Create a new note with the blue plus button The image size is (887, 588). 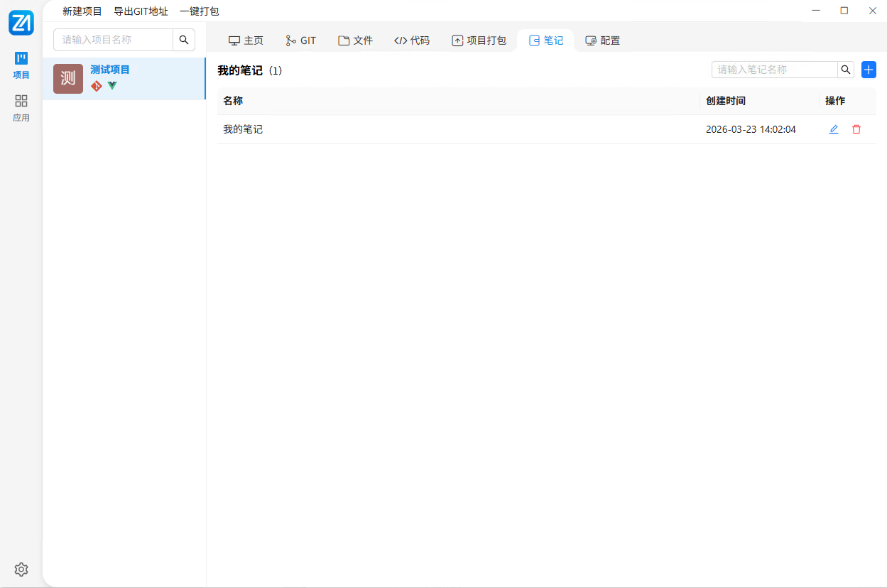pos(868,70)
